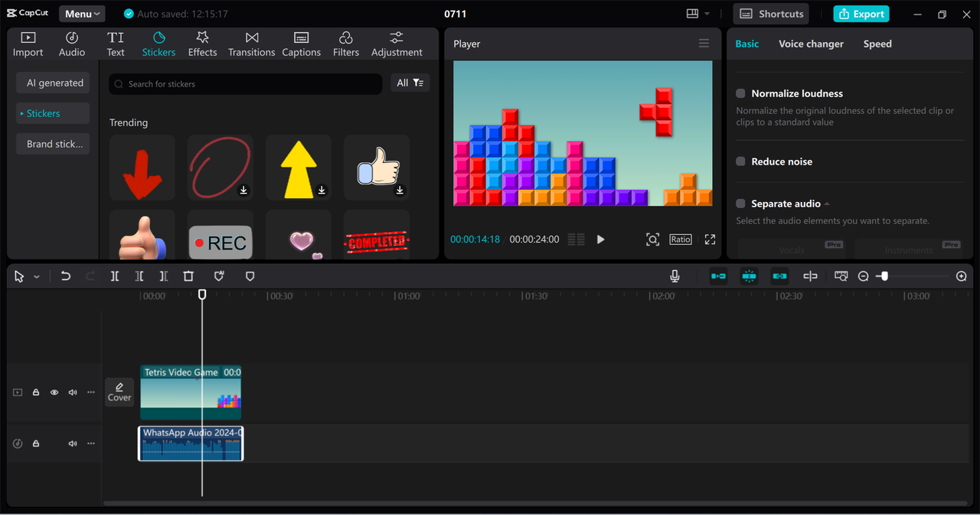Click the marker shield icon in timeline toolbar
980x515 pixels.
tap(250, 276)
